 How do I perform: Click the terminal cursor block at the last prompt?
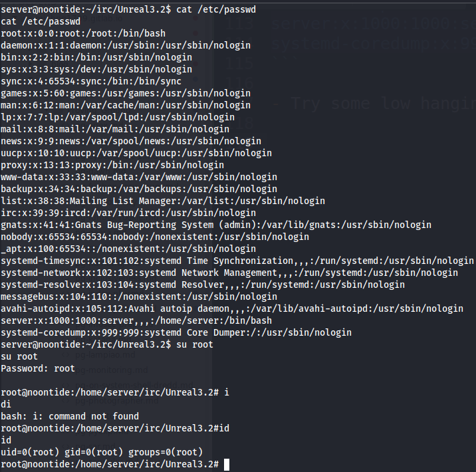click(x=227, y=465)
